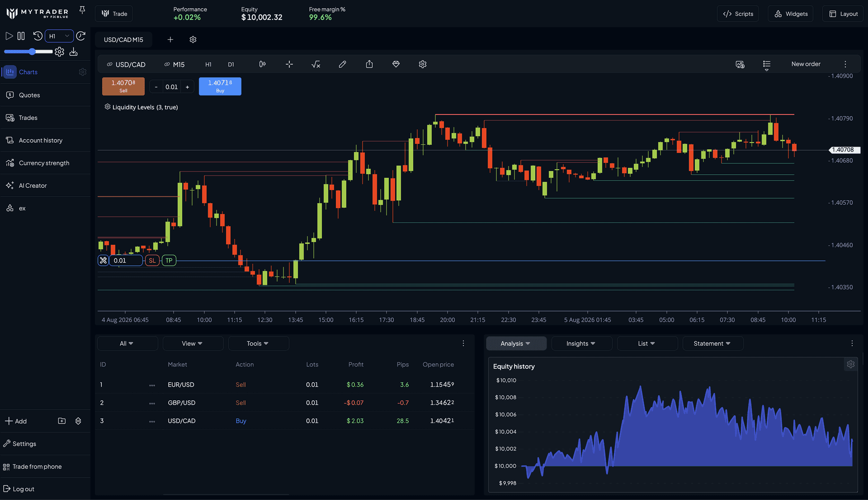Click the Buy button at 1.40718
The width and height of the screenshot is (868, 500).
pyautogui.click(x=220, y=86)
